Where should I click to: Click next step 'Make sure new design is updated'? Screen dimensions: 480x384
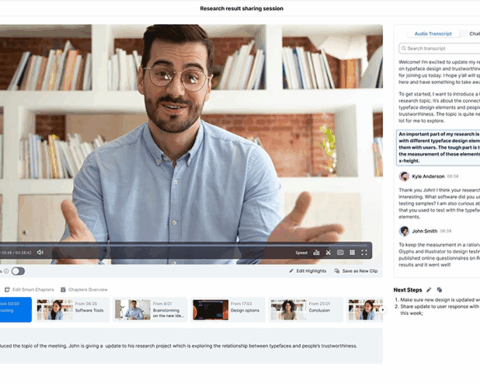tap(437, 300)
